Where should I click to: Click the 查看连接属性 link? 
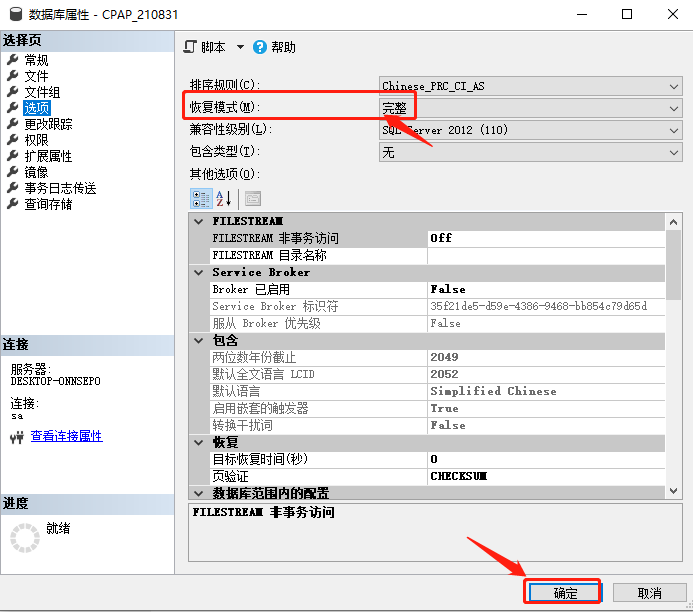66,436
